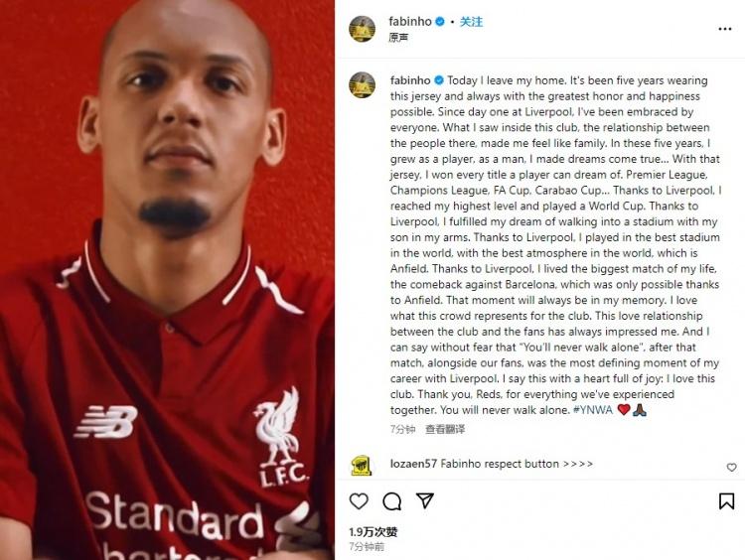Open the 原声 original audio link
The height and width of the screenshot is (560, 745).
click(x=398, y=38)
